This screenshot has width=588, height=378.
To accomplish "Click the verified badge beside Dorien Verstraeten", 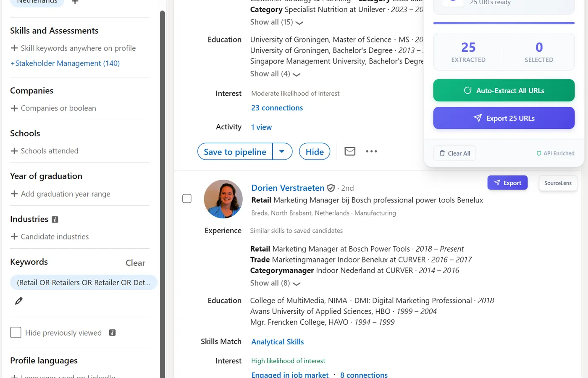I will click(331, 188).
